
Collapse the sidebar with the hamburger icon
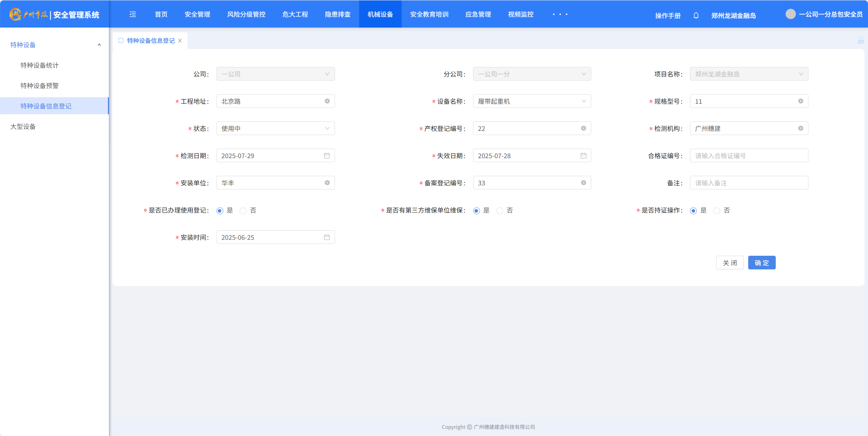[x=133, y=14]
